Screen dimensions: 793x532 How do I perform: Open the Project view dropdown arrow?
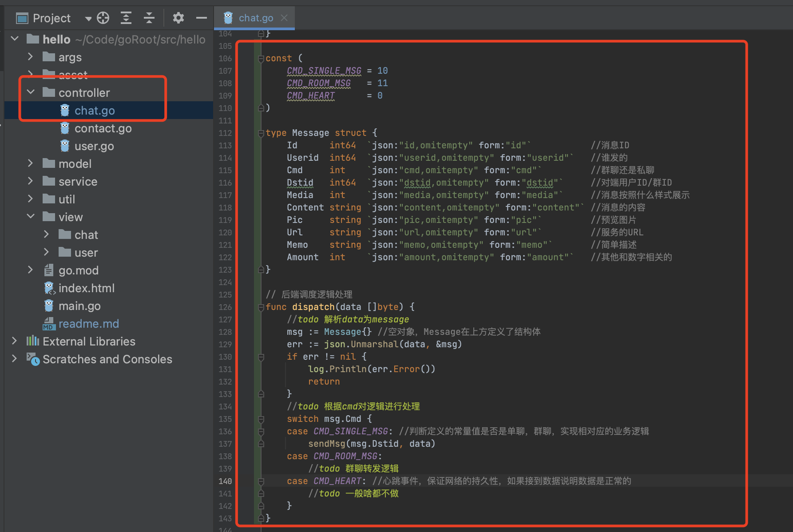(x=88, y=19)
